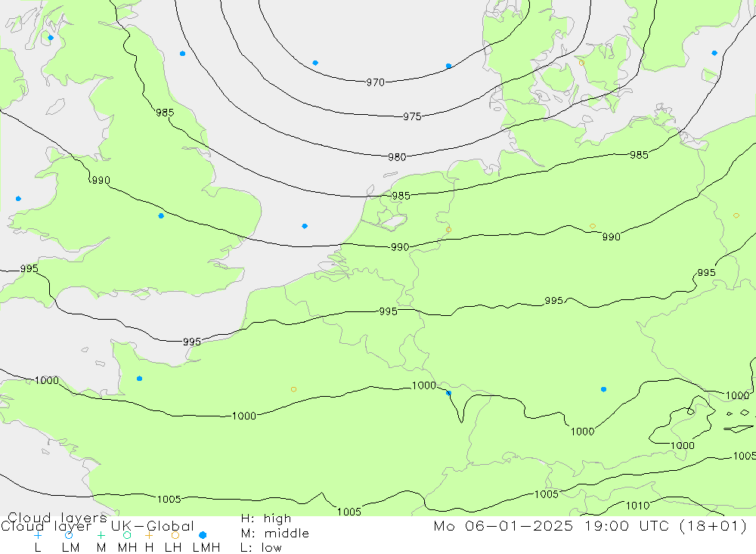The height and width of the screenshot is (554, 756).
Task: Select the blue marker over northwestern France
Action: pyautogui.click(x=139, y=379)
